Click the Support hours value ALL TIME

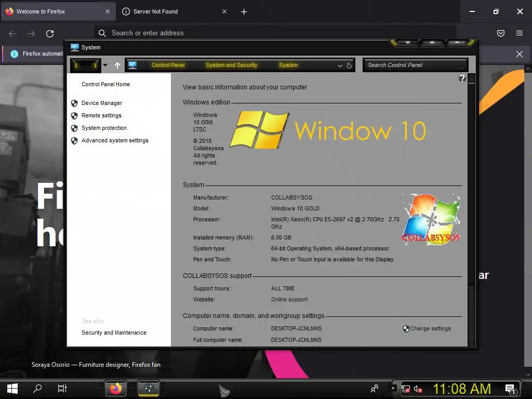(283, 288)
